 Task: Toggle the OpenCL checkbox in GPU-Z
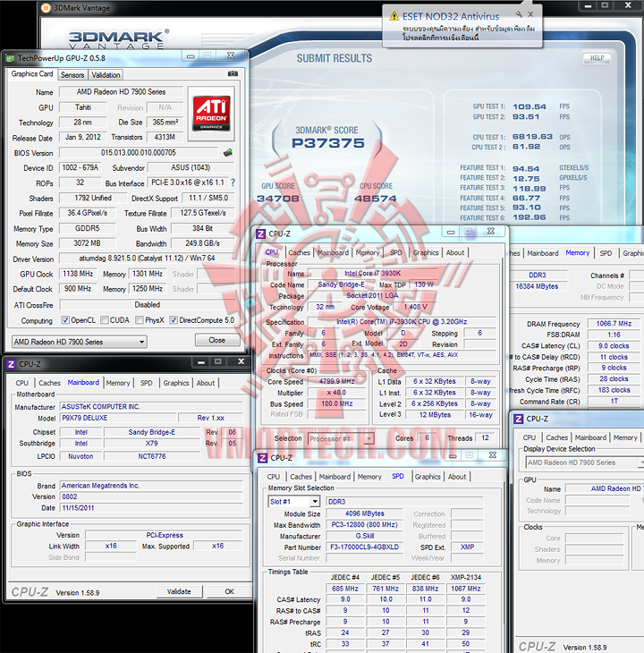pos(65,320)
